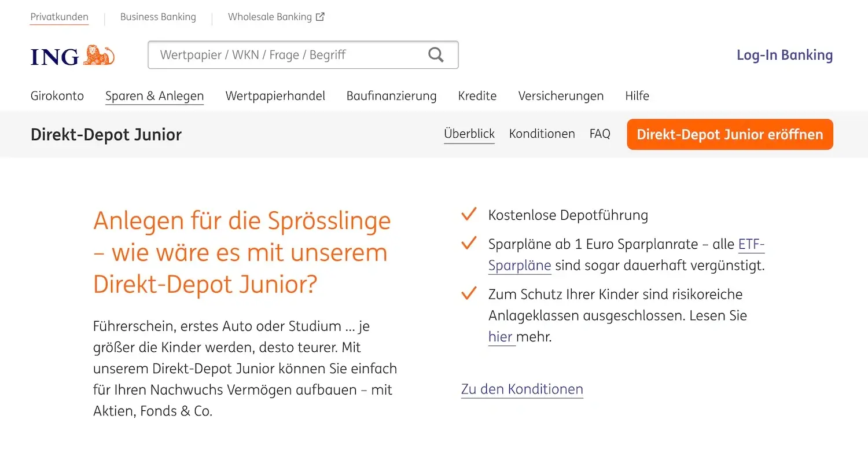Select the Überblick tab

click(469, 134)
